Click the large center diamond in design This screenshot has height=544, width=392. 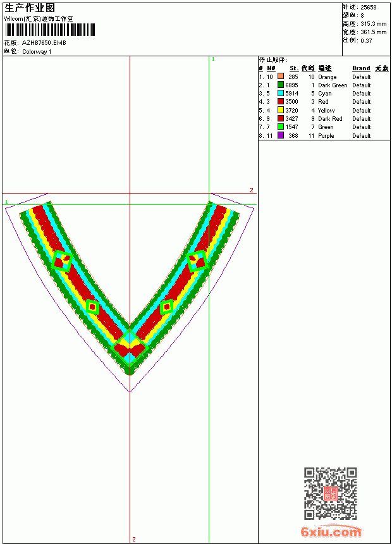(130, 347)
